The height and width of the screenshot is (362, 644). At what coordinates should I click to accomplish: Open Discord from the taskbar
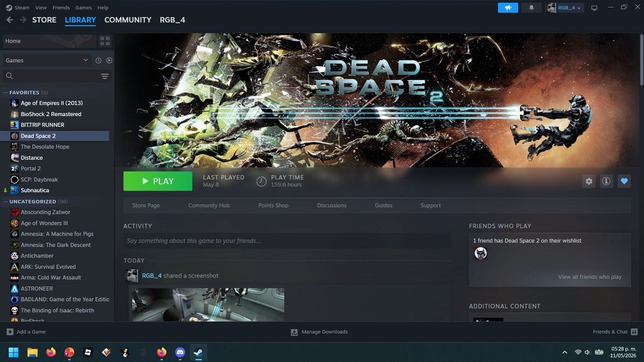point(180,352)
